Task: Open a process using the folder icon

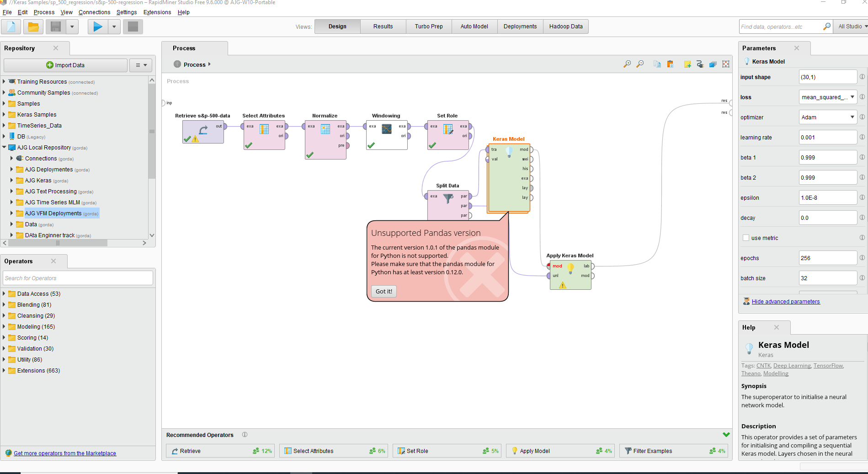Action: coord(33,27)
